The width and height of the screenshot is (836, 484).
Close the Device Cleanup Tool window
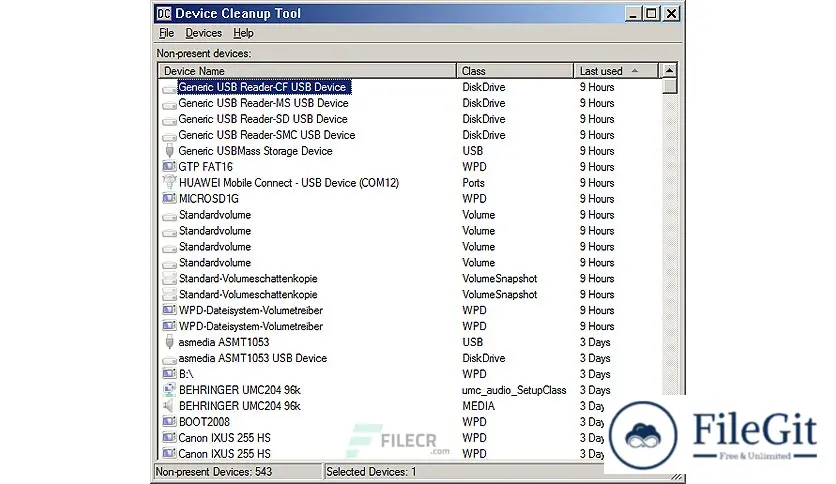click(671, 14)
